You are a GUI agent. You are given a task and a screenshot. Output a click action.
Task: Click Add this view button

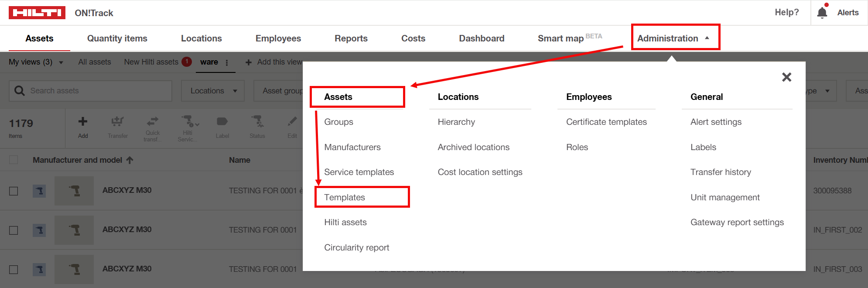274,62
